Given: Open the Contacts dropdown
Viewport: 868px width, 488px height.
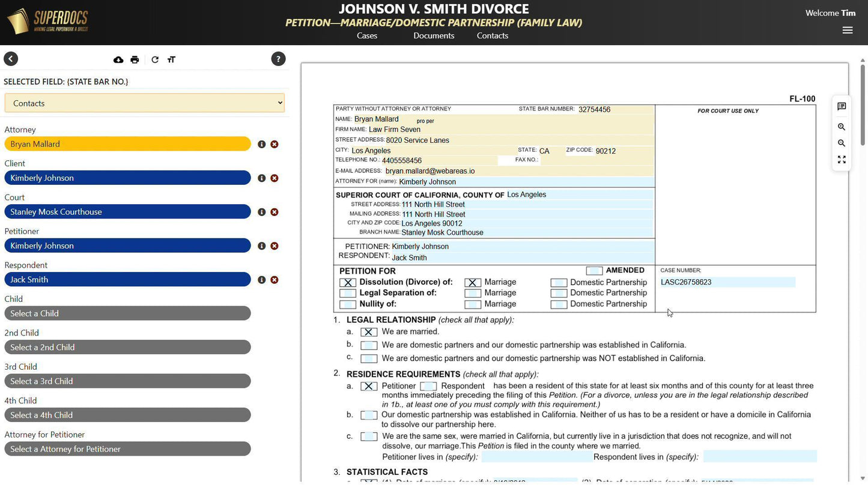Looking at the screenshot, I should coord(144,103).
